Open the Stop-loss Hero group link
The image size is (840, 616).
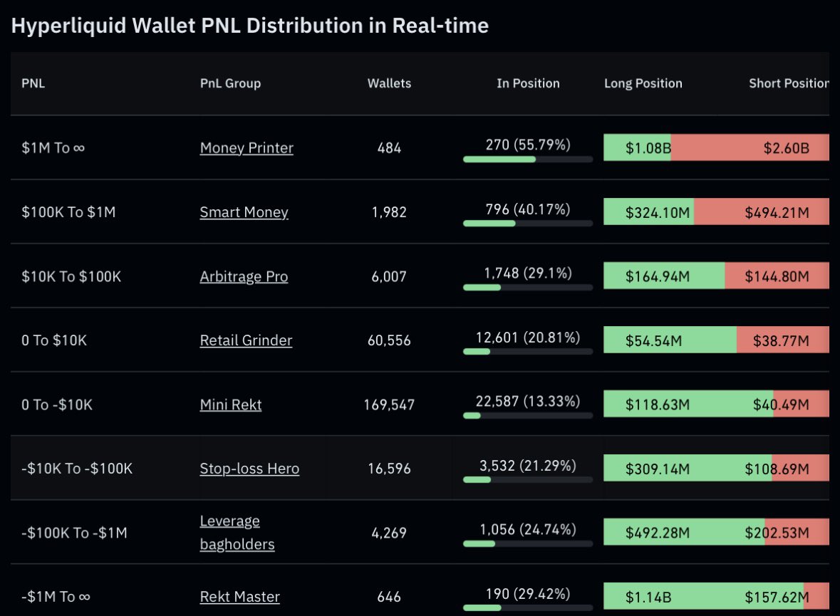[x=249, y=469]
